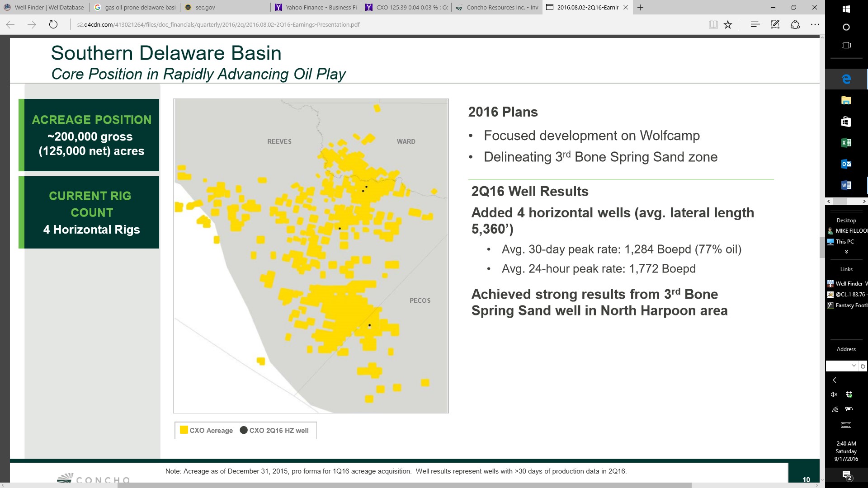
Task: Click the "2Q16 Well Results" heading
Action: [530, 192]
